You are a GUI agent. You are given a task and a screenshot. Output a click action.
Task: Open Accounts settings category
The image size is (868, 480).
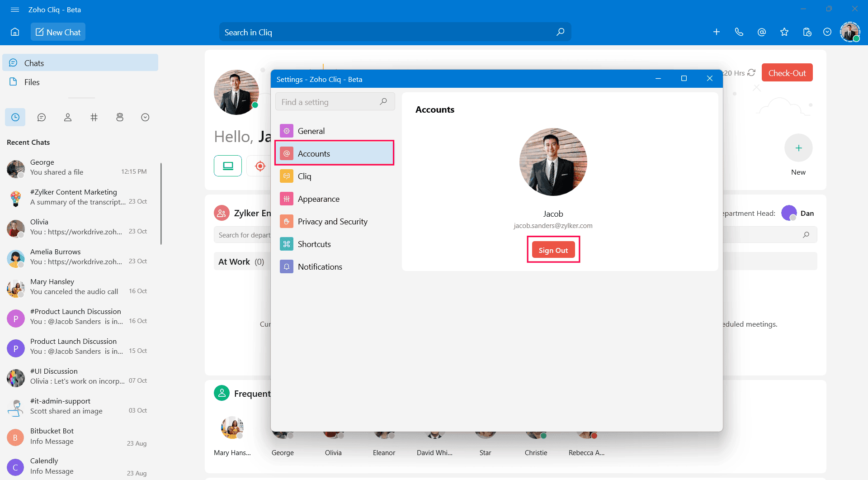(335, 153)
